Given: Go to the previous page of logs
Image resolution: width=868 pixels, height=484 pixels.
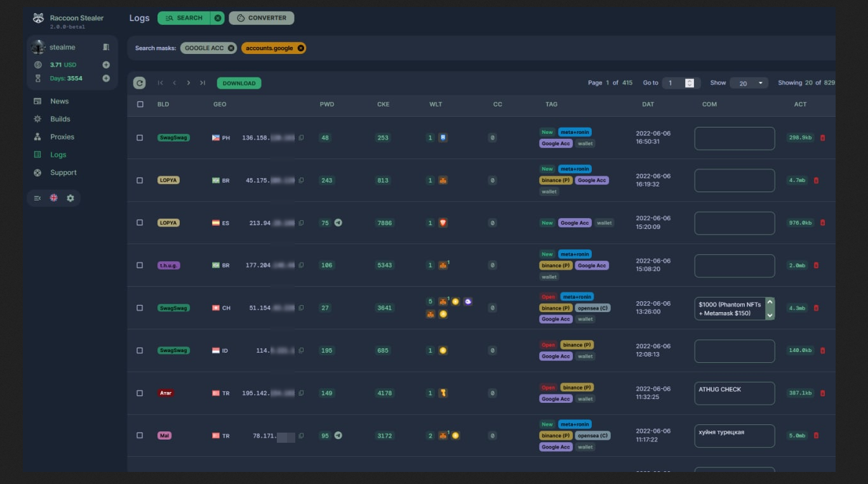Looking at the screenshot, I should pyautogui.click(x=175, y=83).
